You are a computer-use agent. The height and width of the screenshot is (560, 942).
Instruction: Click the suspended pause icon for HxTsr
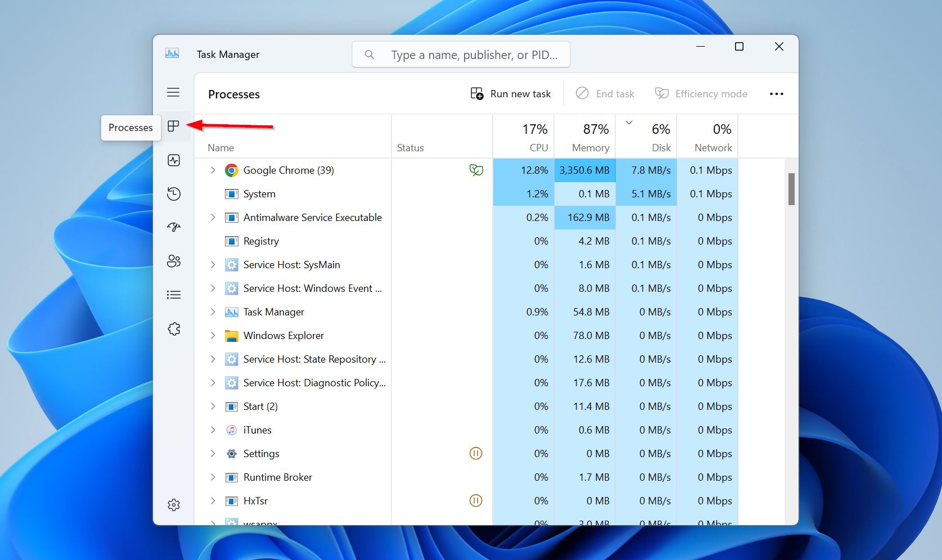click(x=476, y=500)
